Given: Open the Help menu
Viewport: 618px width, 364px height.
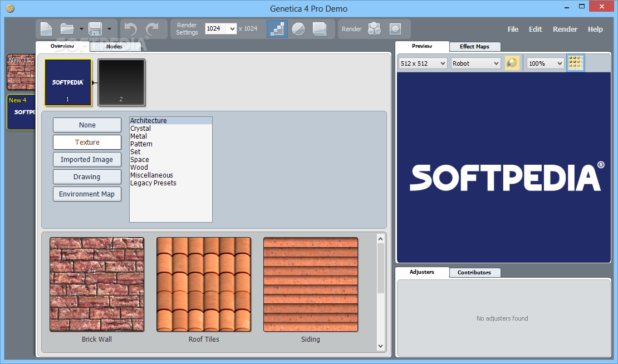Looking at the screenshot, I should [595, 29].
